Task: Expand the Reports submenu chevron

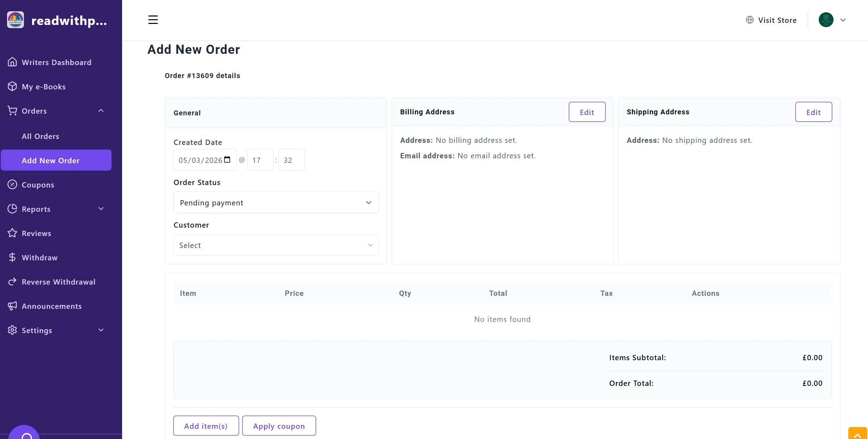Action: point(101,209)
